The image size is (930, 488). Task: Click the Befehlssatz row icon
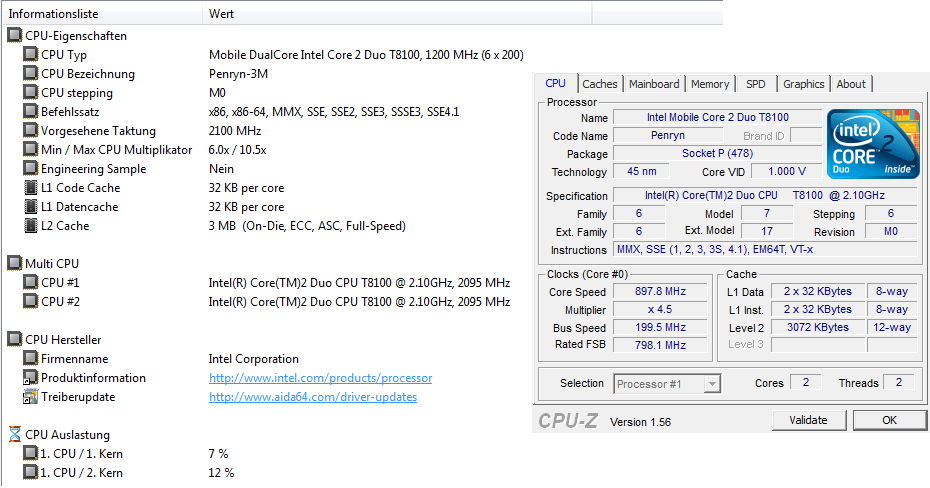(30, 111)
